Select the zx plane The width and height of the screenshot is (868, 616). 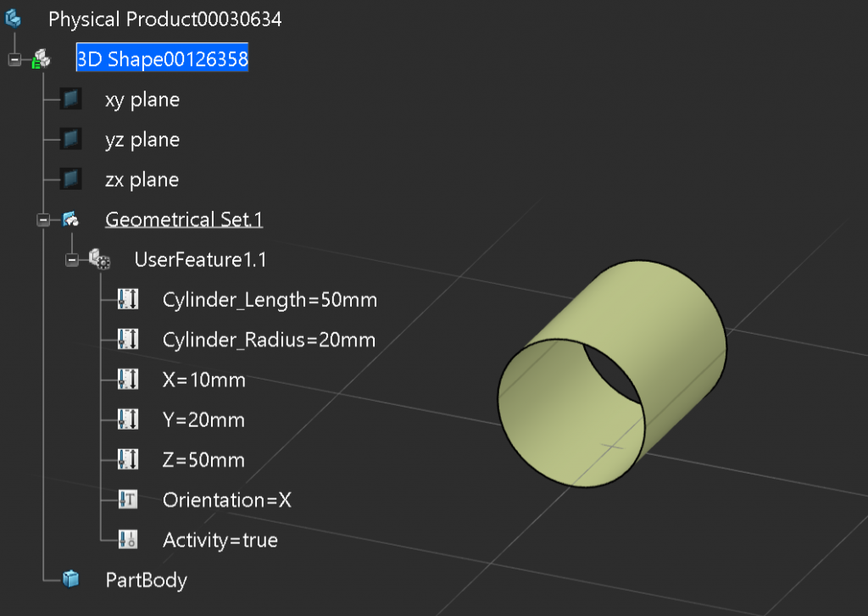(x=142, y=180)
